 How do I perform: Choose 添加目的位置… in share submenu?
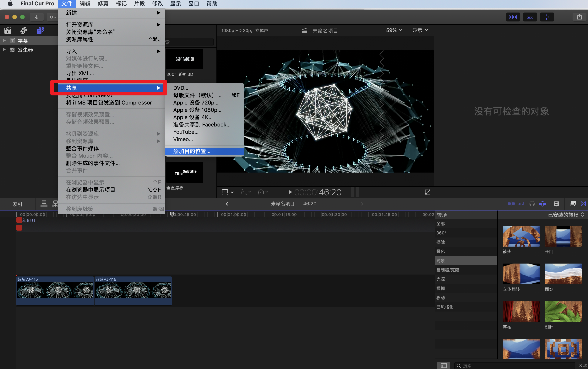204,151
